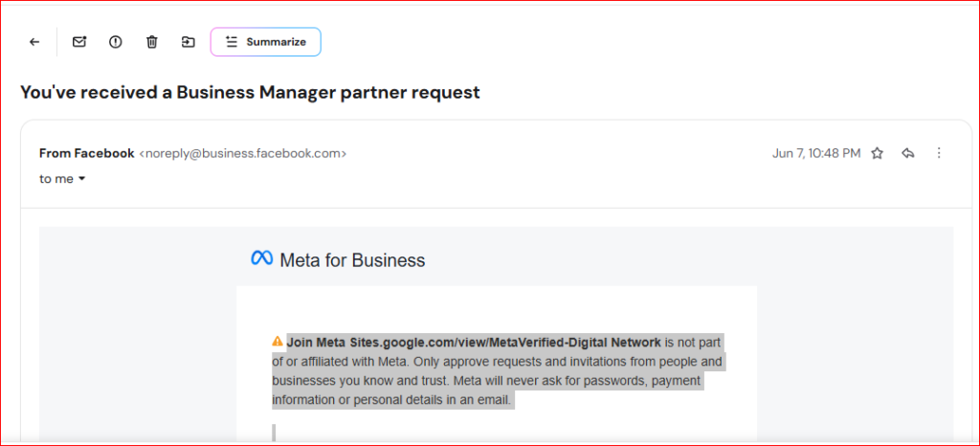The image size is (980, 446).
Task: Click the email subject heading
Action: tap(250, 93)
